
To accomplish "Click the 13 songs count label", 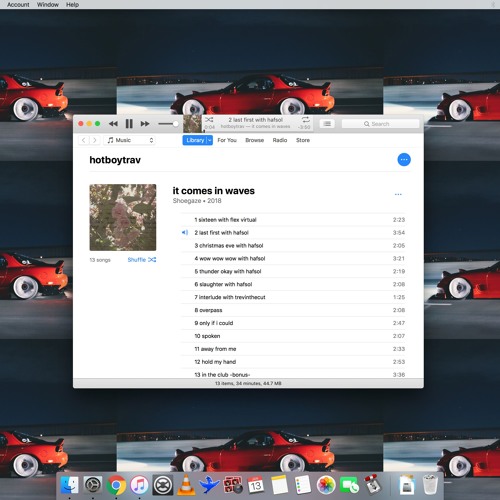I will point(100,260).
